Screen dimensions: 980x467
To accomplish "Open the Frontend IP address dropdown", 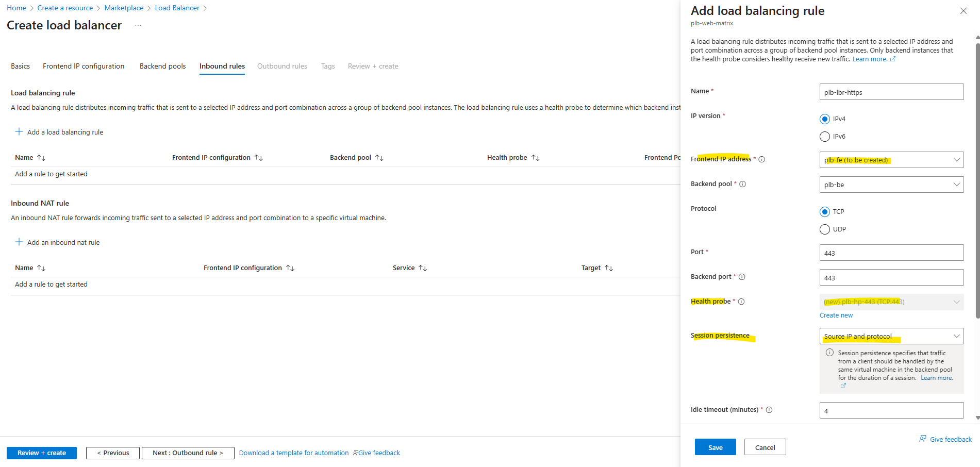I will click(891, 160).
